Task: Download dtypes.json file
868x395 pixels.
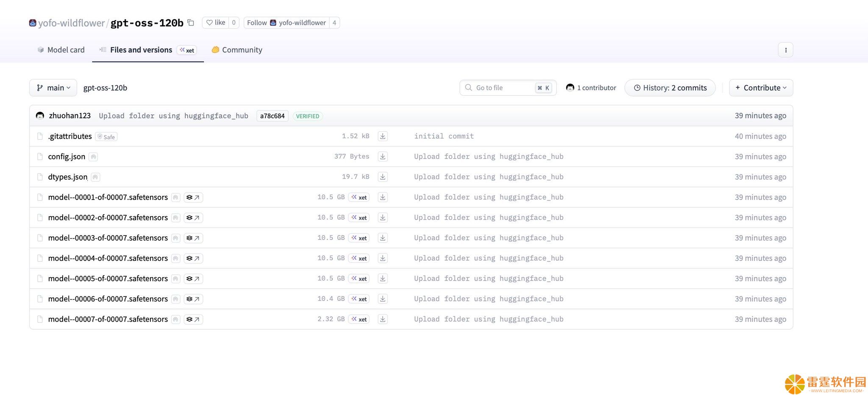Action: click(x=382, y=177)
